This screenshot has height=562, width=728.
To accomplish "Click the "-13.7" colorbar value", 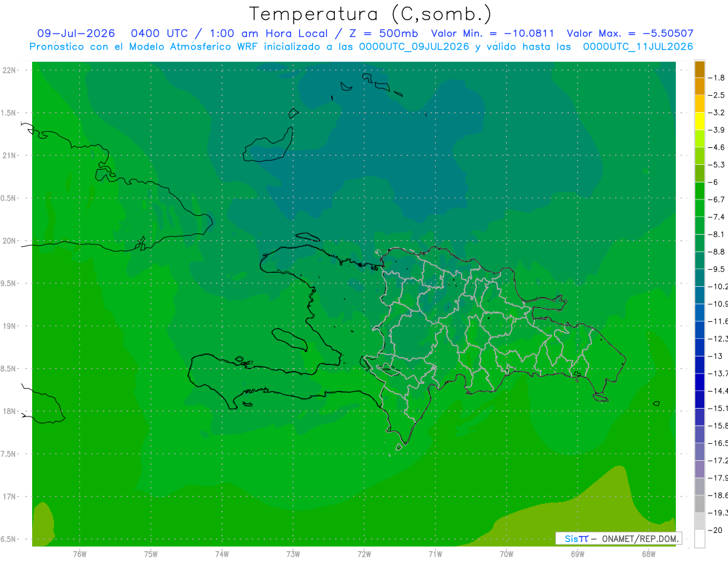I will [x=718, y=373].
